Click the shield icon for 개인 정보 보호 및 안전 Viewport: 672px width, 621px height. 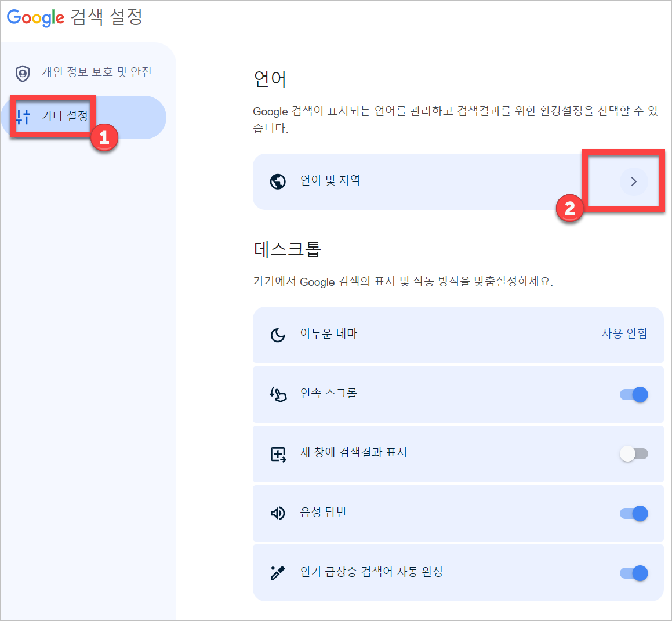point(23,73)
